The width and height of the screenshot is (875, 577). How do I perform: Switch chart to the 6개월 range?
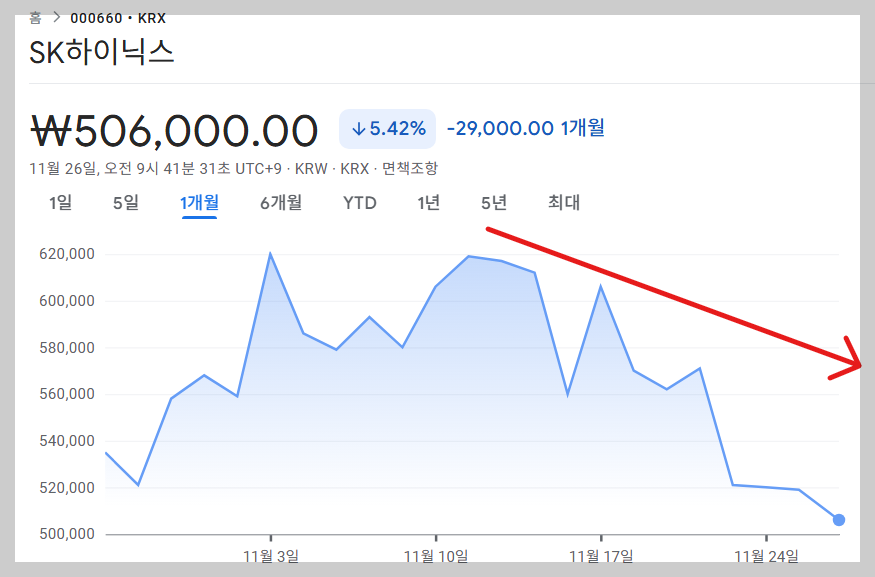tap(281, 202)
